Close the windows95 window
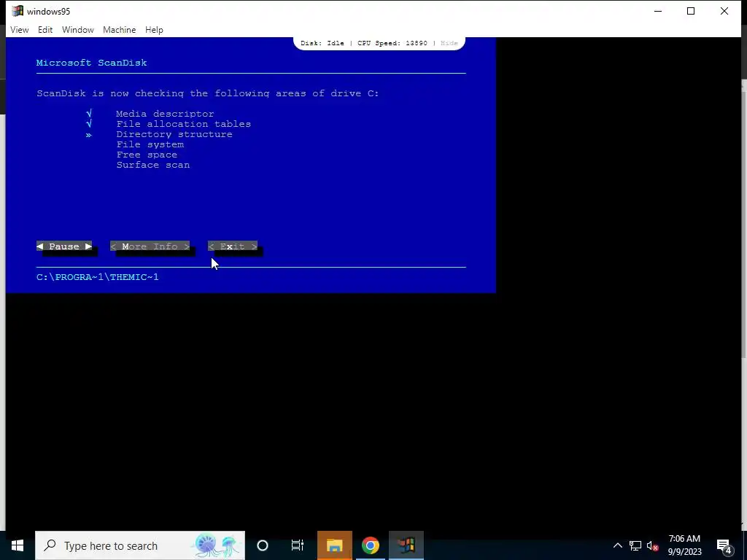747x560 pixels. click(x=724, y=11)
